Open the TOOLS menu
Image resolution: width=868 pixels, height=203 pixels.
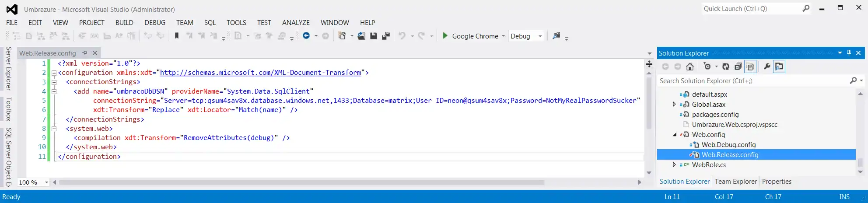click(x=236, y=23)
